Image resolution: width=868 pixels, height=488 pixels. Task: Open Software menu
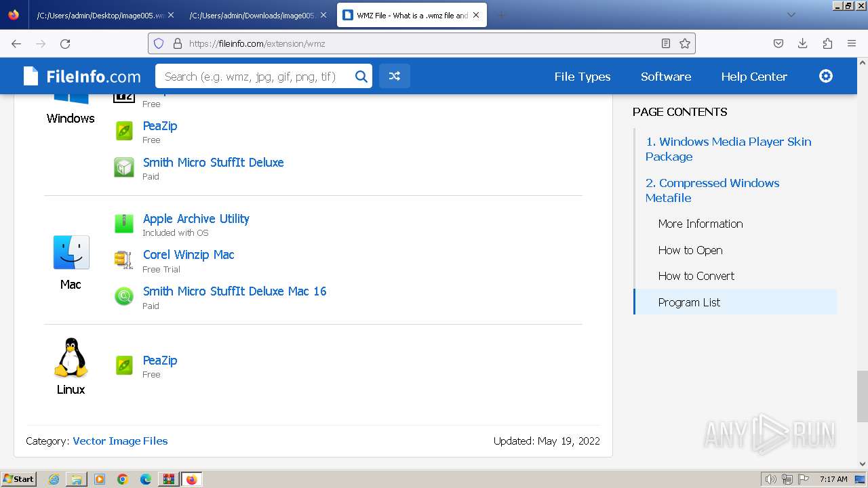tap(666, 77)
